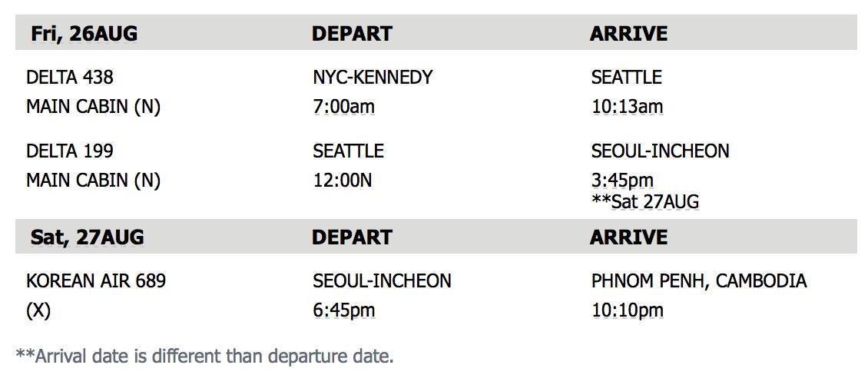Image resolution: width=868 pixels, height=375 pixels.
Task: Select the KOREAN AIR 689 flight
Action: (96, 280)
